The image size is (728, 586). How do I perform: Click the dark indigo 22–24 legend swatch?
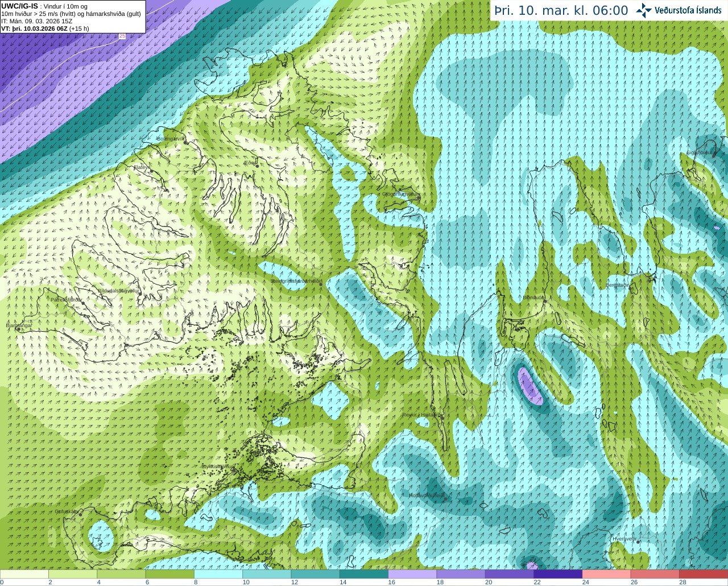pos(558,574)
